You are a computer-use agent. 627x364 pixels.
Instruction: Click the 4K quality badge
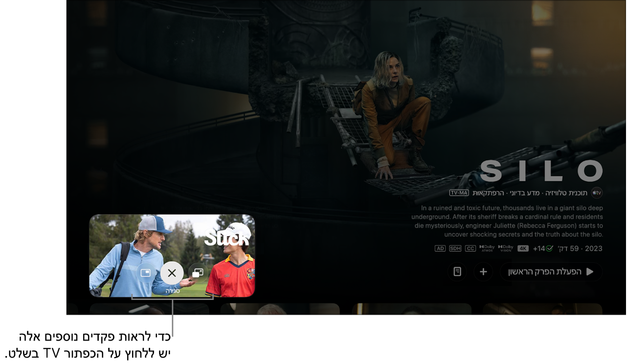tap(523, 248)
